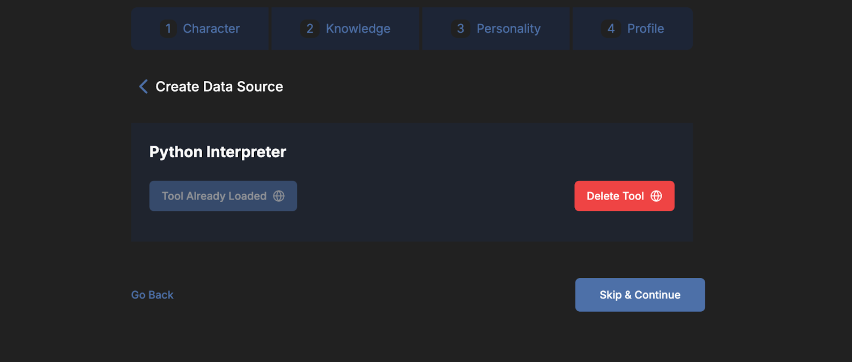Select the Profile step tab
852x362 pixels.
(632, 29)
